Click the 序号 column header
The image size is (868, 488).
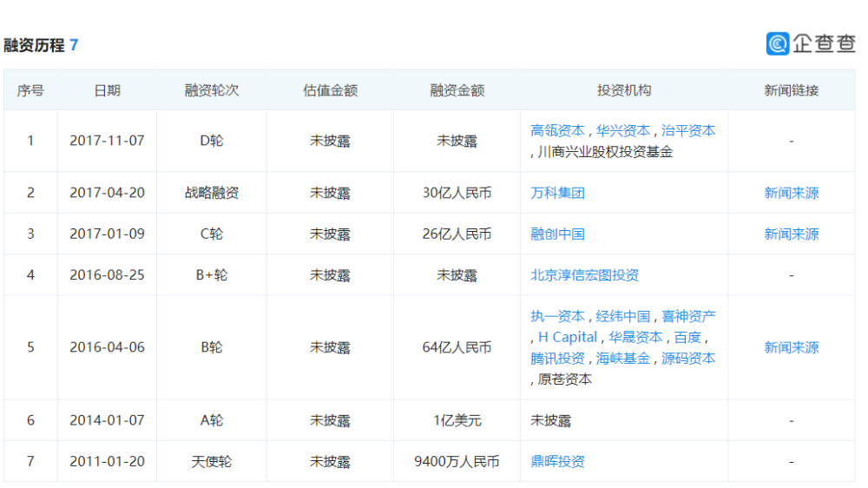30,90
